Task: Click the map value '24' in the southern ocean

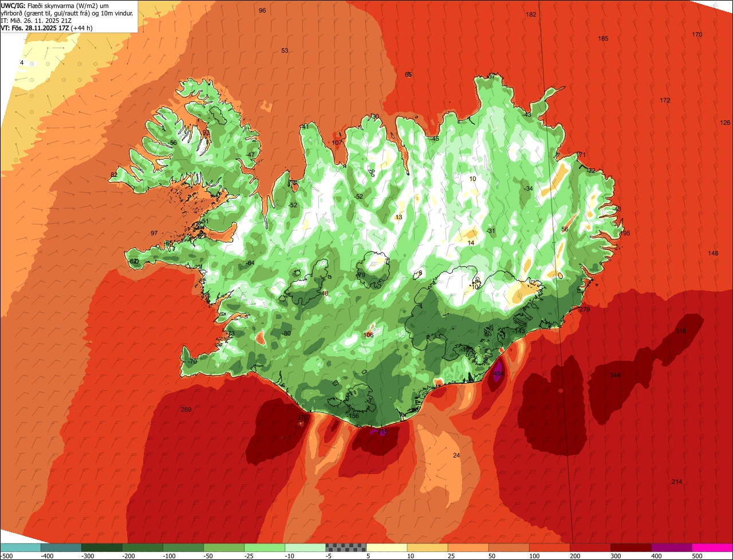Action: (x=456, y=455)
